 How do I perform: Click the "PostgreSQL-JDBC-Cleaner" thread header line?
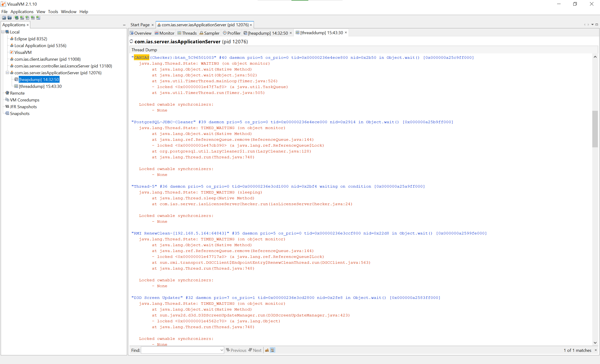click(x=292, y=122)
